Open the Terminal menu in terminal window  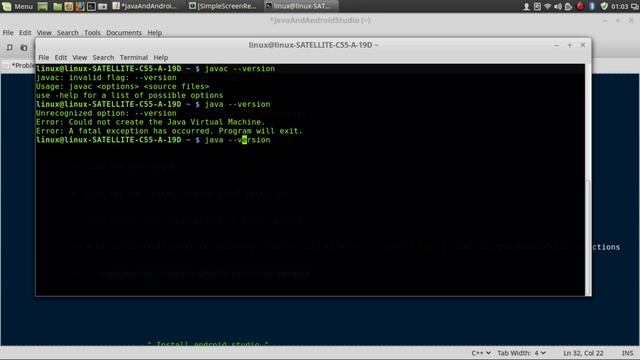[133, 58]
